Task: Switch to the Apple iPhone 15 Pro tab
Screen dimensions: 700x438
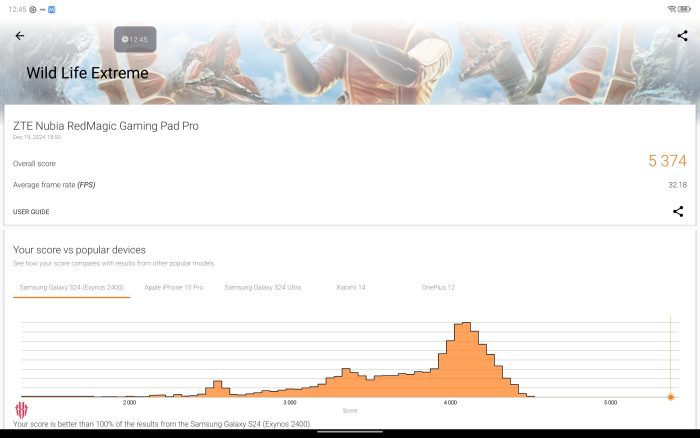Action: (174, 287)
